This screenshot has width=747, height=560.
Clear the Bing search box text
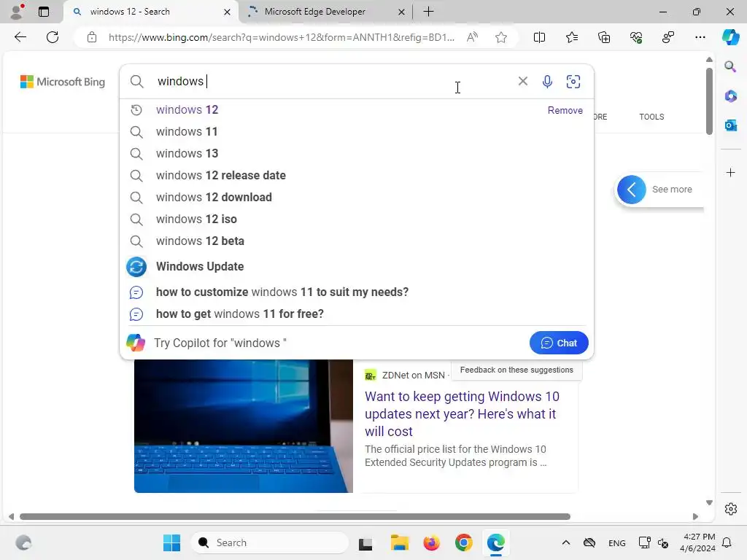click(x=522, y=82)
